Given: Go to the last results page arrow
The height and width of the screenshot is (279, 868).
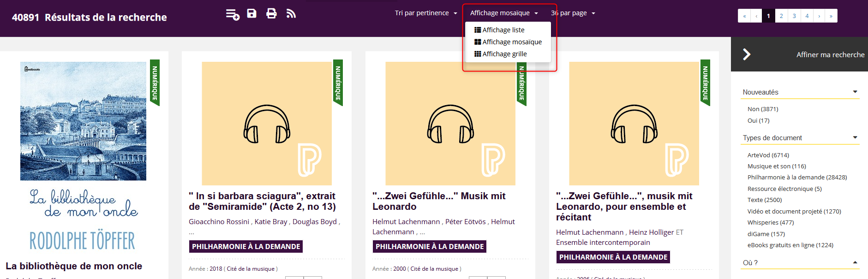Looking at the screenshot, I should point(831,16).
